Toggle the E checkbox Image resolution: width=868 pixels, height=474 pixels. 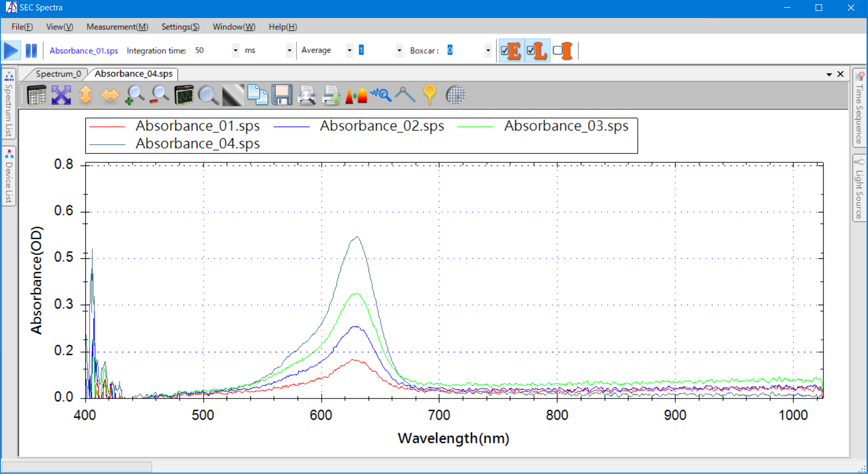pos(505,51)
